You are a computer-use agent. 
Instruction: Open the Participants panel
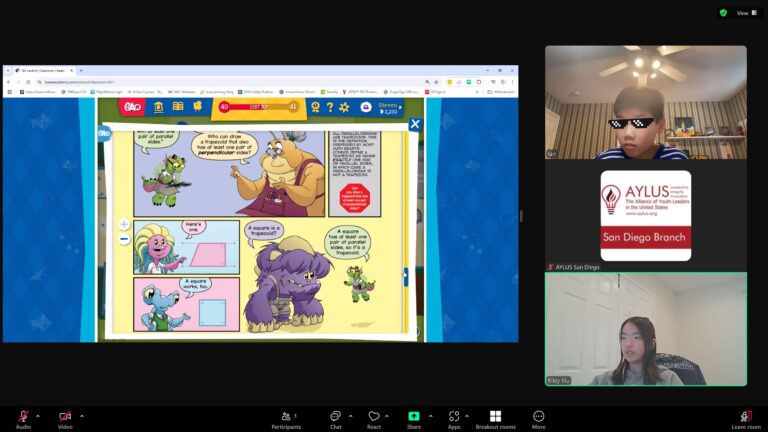(287, 420)
